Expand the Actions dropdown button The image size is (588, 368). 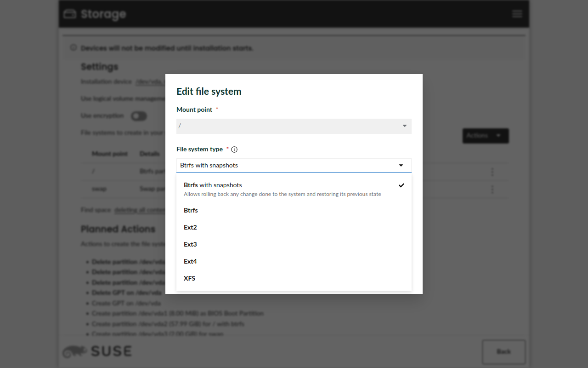coord(485,136)
